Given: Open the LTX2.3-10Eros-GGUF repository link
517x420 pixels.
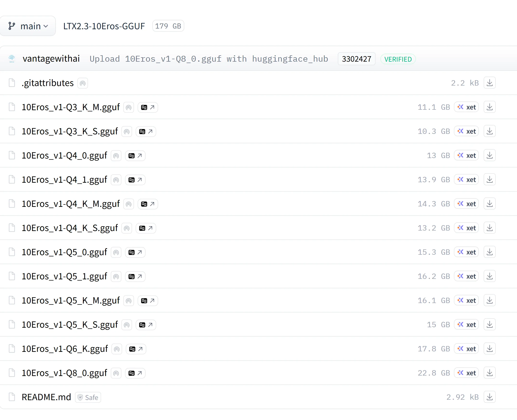Looking at the screenshot, I should 104,26.
